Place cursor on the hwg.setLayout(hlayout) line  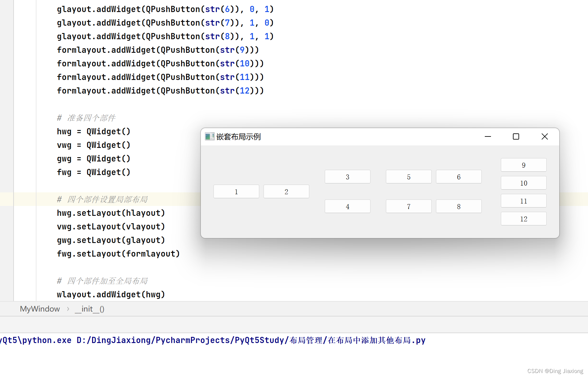coord(111,213)
